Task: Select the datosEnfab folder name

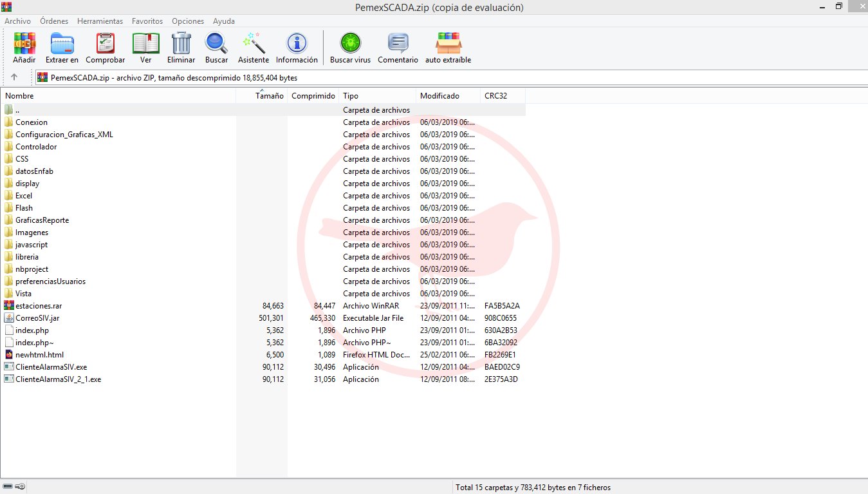Action: [x=34, y=171]
